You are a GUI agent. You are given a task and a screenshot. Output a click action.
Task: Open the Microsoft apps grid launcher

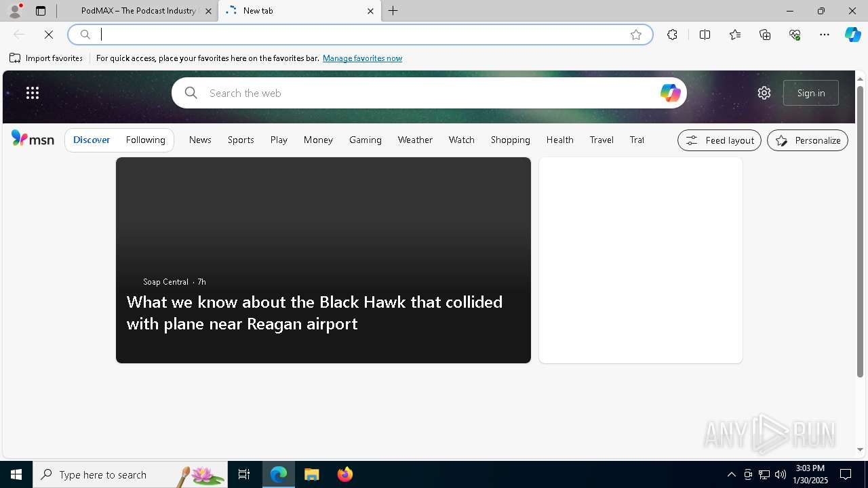click(x=33, y=93)
